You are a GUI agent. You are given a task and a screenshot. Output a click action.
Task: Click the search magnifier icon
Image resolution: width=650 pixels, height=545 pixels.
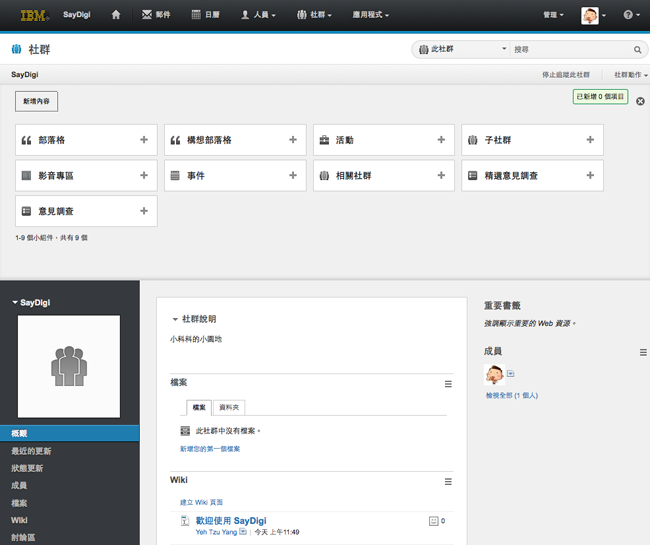(638, 49)
